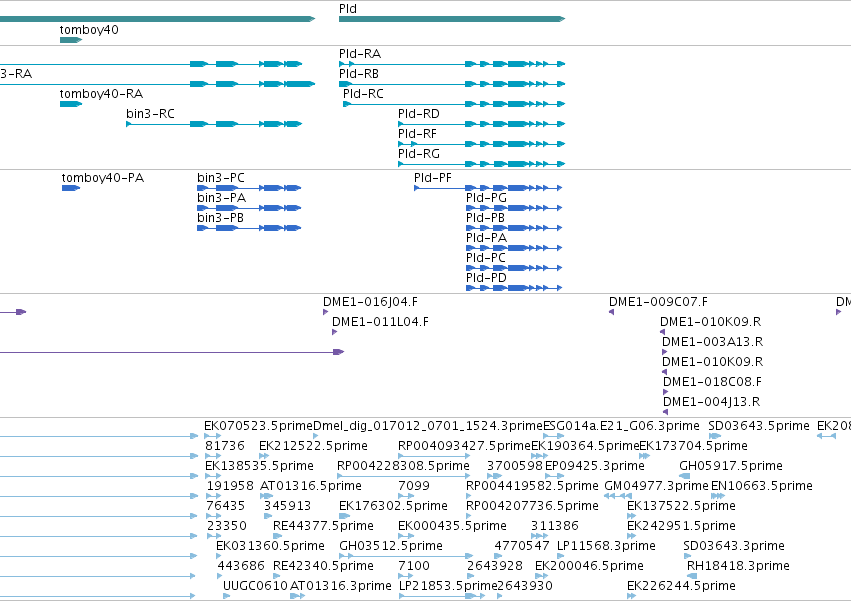This screenshot has height=601, width=851.
Task: Click the EK200046.5prime EST
Action: [541, 576]
